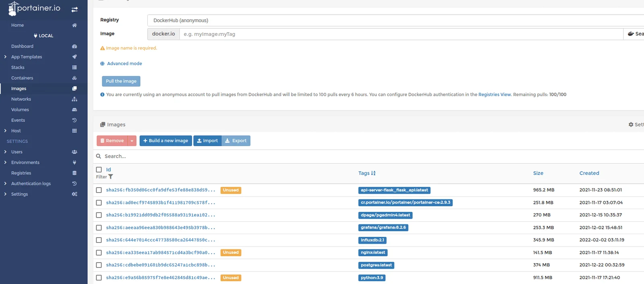Expand the Host sidebar chevron

(5, 131)
